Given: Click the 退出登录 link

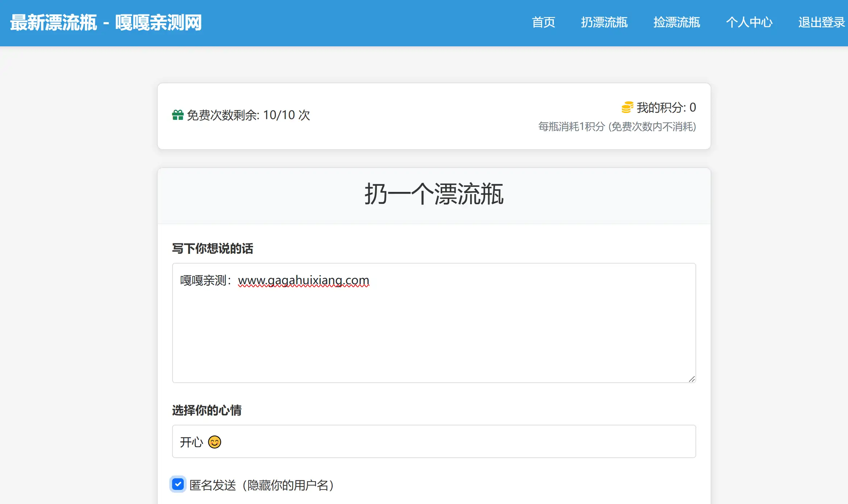Looking at the screenshot, I should pyautogui.click(x=821, y=22).
